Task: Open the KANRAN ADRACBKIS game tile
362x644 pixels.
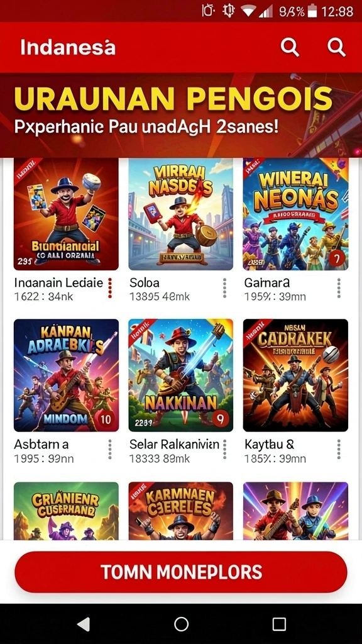Action: coord(66,375)
